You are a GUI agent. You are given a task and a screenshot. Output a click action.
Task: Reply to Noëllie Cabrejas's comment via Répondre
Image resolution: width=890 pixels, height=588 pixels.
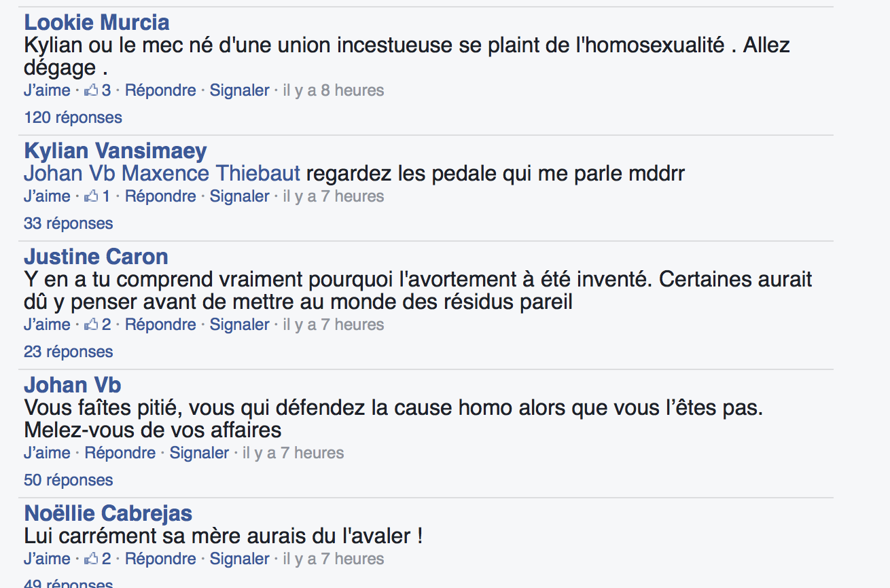click(x=160, y=559)
